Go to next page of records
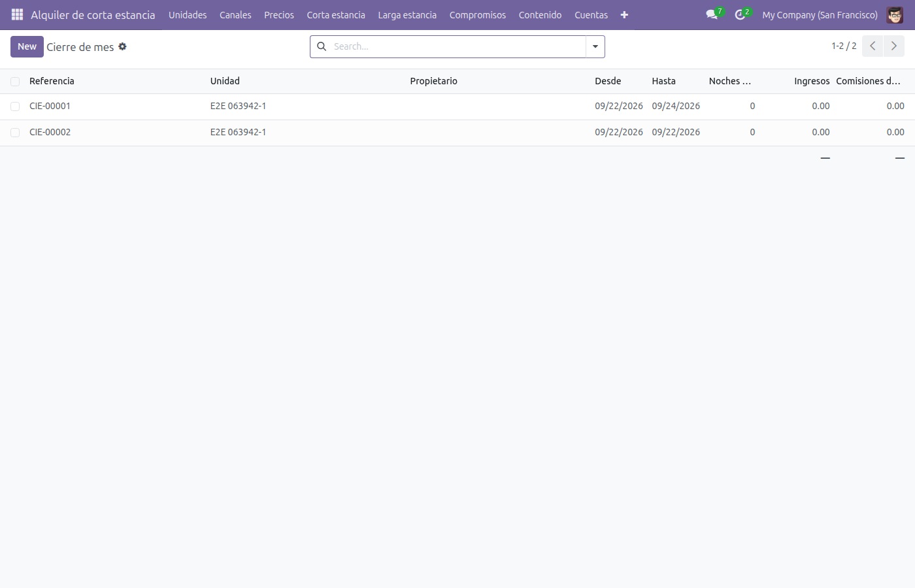The height and width of the screenshot is (588, 915). pyautogui.click(x=894, y=46)
